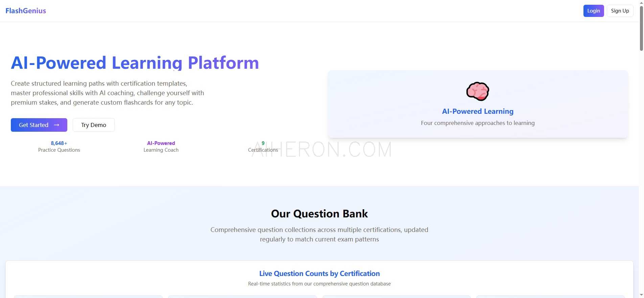
Task: Click the 8,648+ Practice Questions stat
Action: click(x=59, y=147)
